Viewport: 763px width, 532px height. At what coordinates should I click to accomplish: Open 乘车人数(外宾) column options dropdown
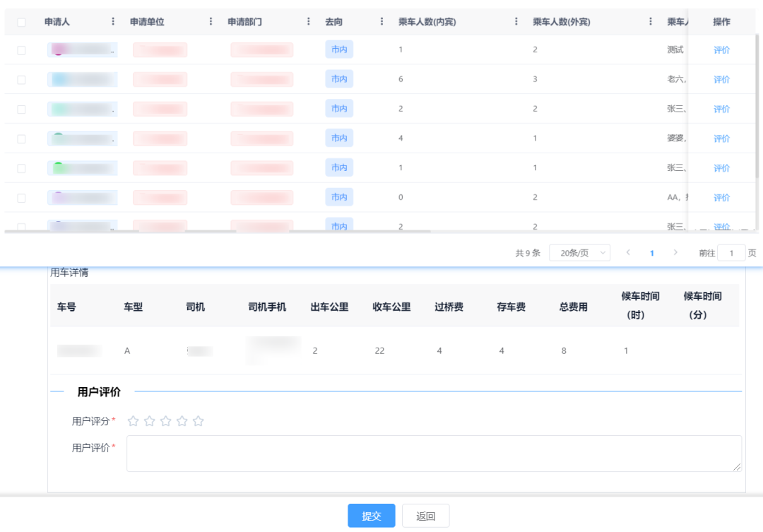coord(651,22)
